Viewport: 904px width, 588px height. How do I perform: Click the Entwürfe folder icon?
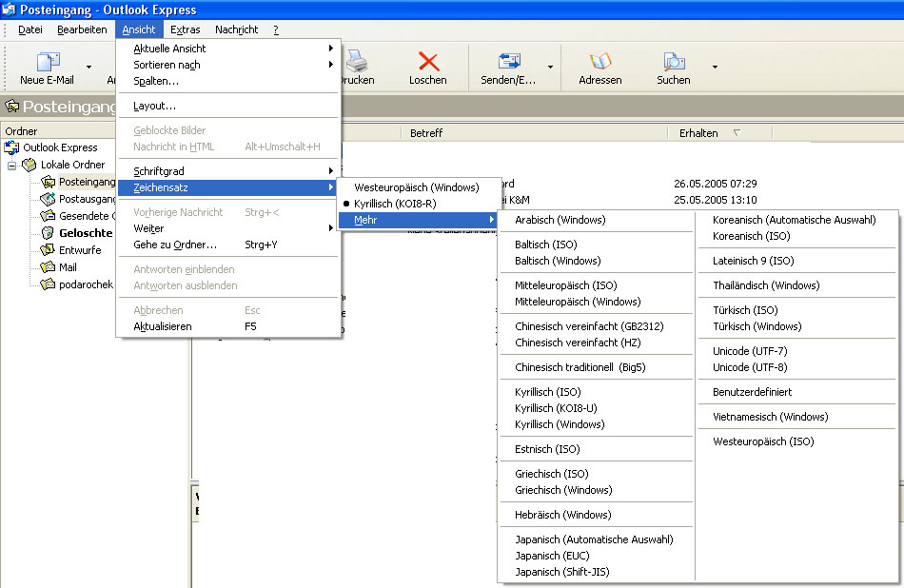[x=48, y=250]
